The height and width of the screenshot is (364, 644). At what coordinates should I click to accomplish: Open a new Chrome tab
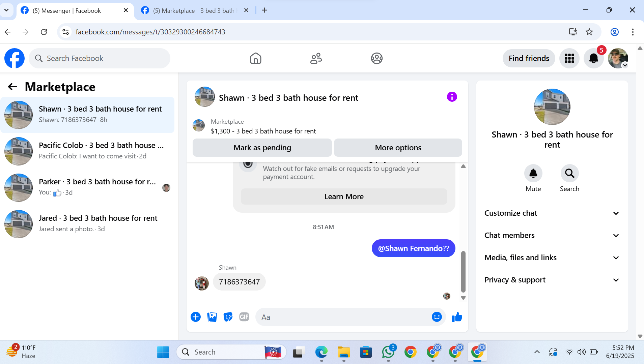264,10
